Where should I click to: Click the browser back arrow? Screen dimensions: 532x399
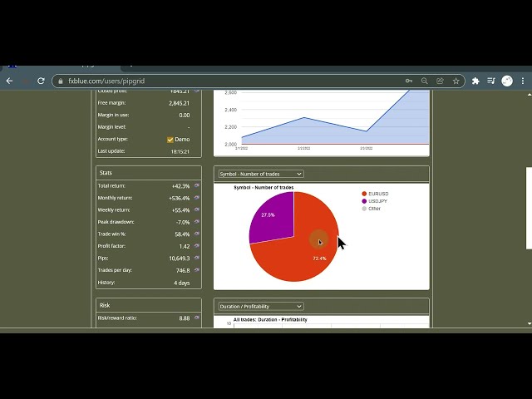point(9,81)
